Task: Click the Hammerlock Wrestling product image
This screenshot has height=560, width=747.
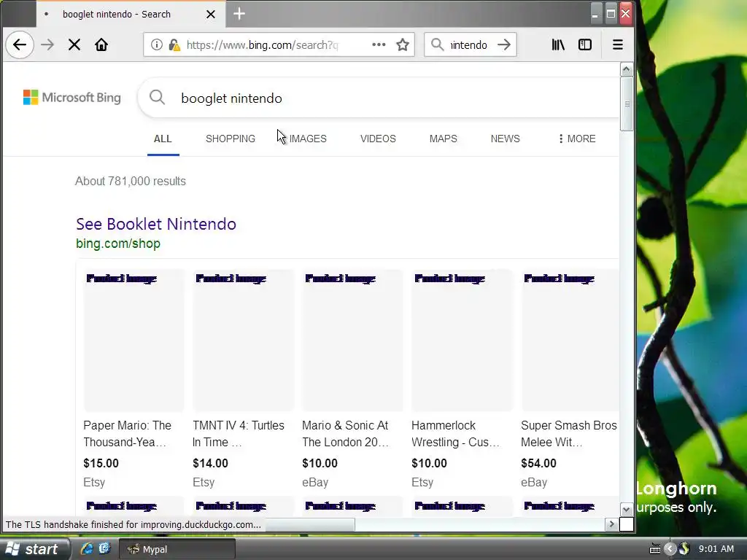Action: pos(462,340)
